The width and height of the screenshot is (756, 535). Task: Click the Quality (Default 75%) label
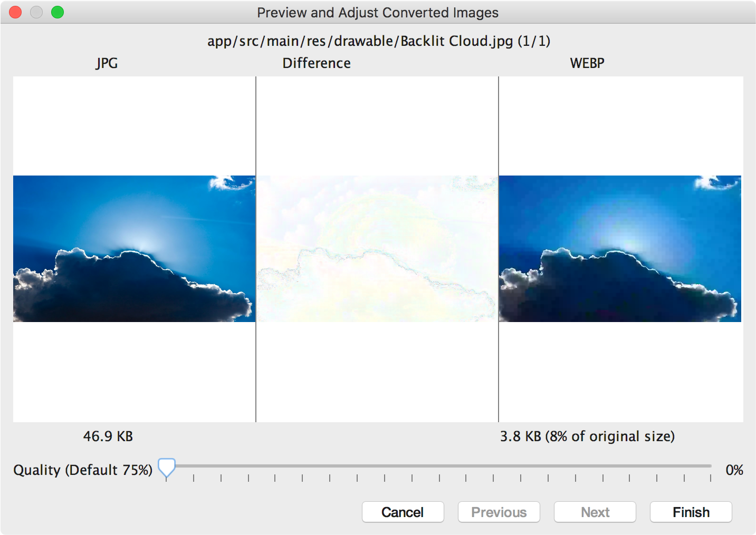click(83, 470)
